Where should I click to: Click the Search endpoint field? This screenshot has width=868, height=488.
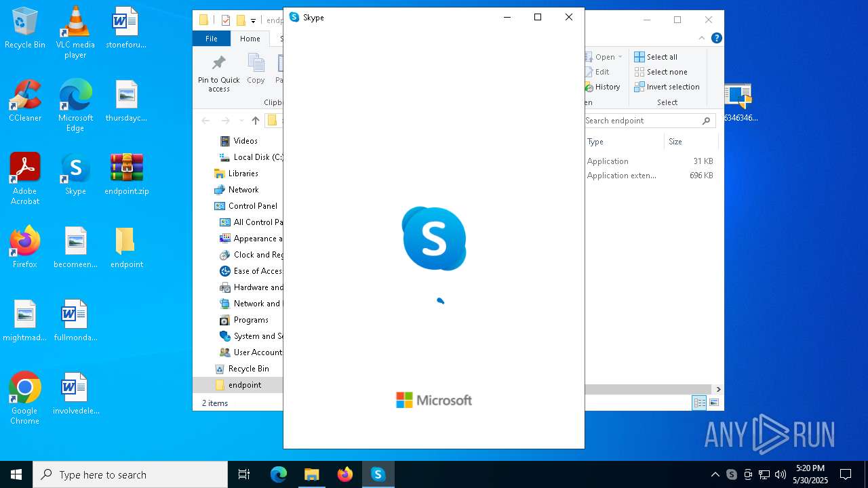642,121
